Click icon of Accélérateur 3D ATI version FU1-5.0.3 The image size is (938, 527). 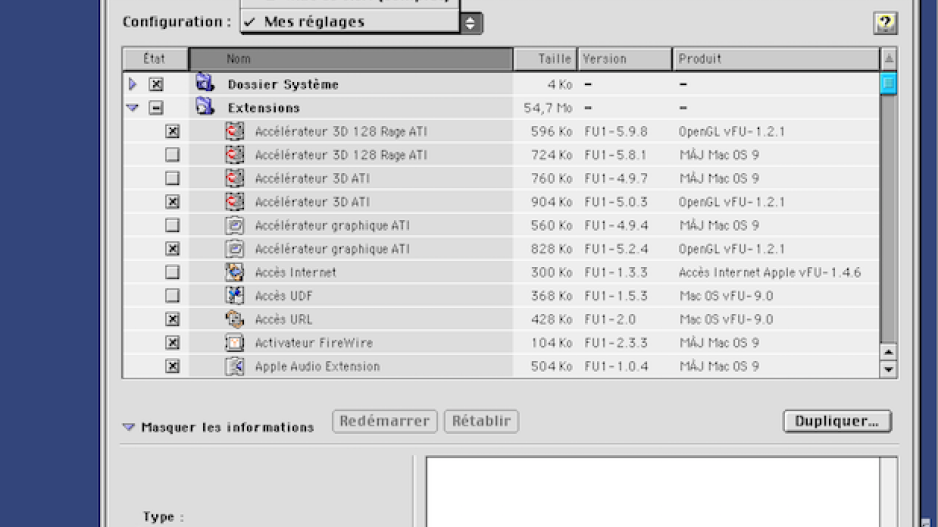[234, 202]
